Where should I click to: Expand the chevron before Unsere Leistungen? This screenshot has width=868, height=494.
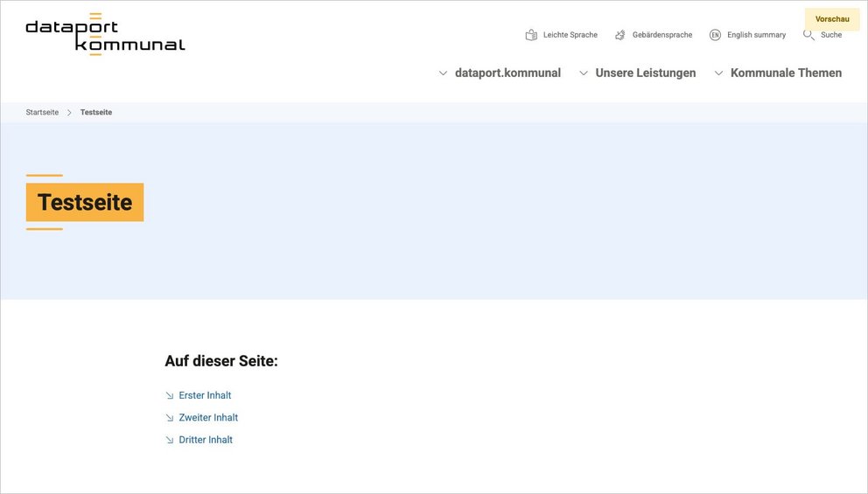pos(584,73)
